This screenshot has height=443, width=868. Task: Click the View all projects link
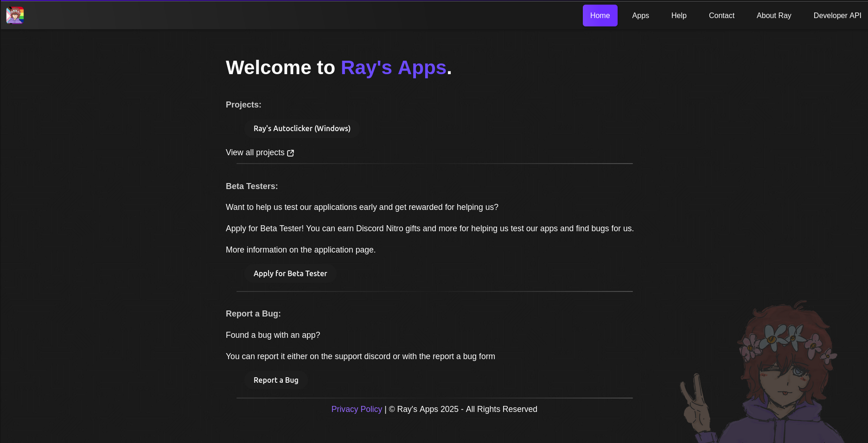tap(255, 152)
